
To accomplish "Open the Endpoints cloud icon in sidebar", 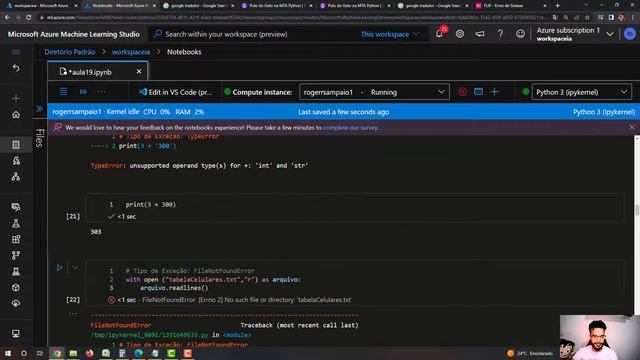I will coord(16,303).
